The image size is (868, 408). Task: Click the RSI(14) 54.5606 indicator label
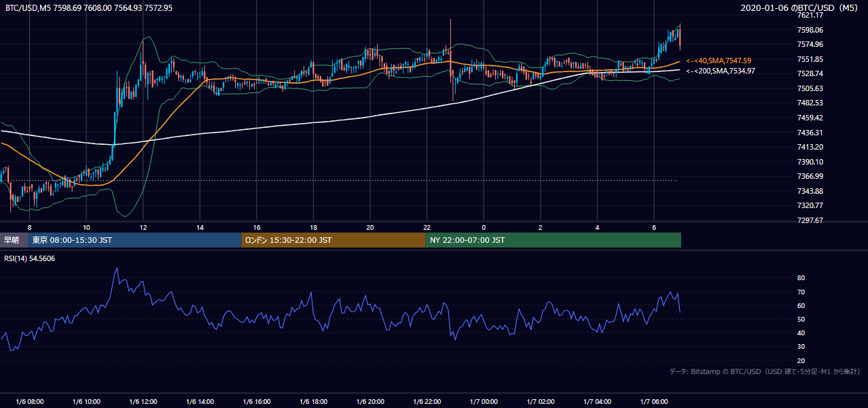[x=29, y=259]
